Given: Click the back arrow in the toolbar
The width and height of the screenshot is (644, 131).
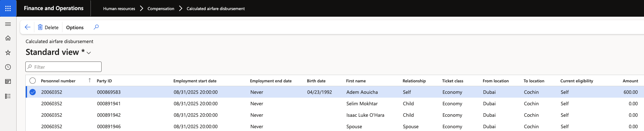Looking at the screenshot, I should [28, 27].
